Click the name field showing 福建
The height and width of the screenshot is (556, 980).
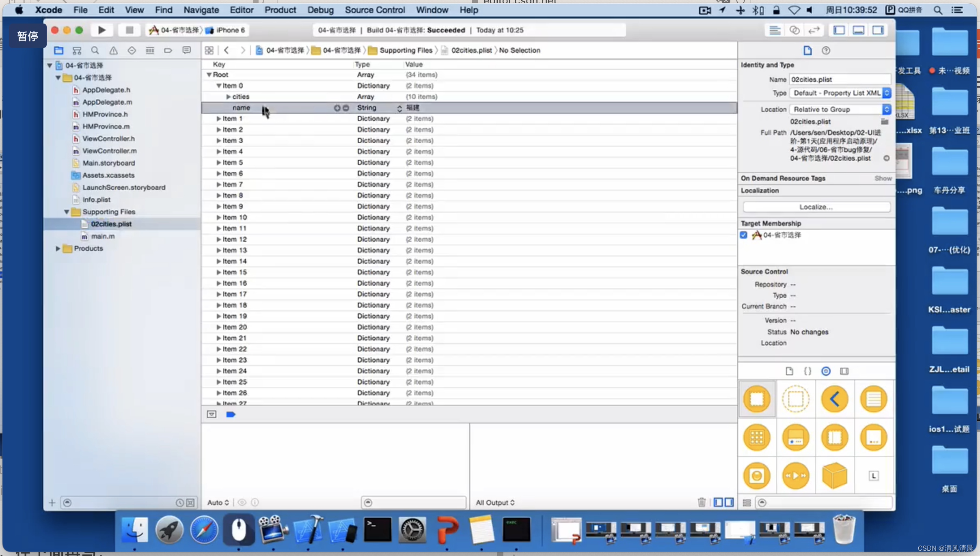tap(412, 107)
